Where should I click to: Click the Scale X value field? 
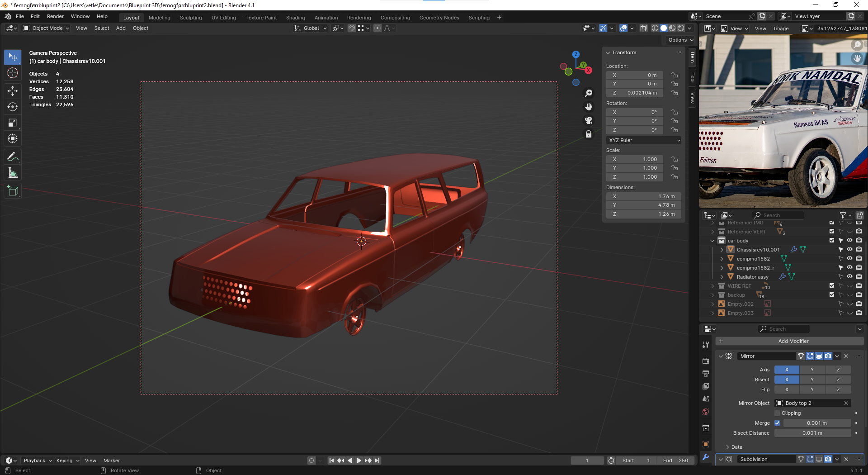click(635, 159)
